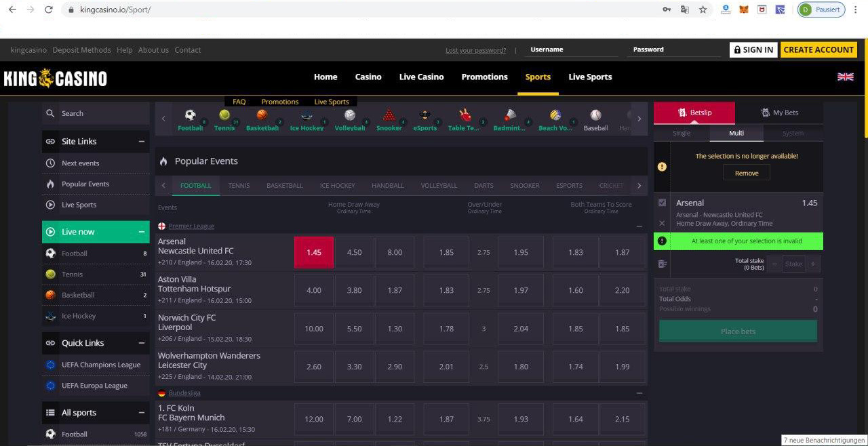
Task: Choose the Badminton shuttlecock icon
Action: pyautogui.click(x=511, y=115)
